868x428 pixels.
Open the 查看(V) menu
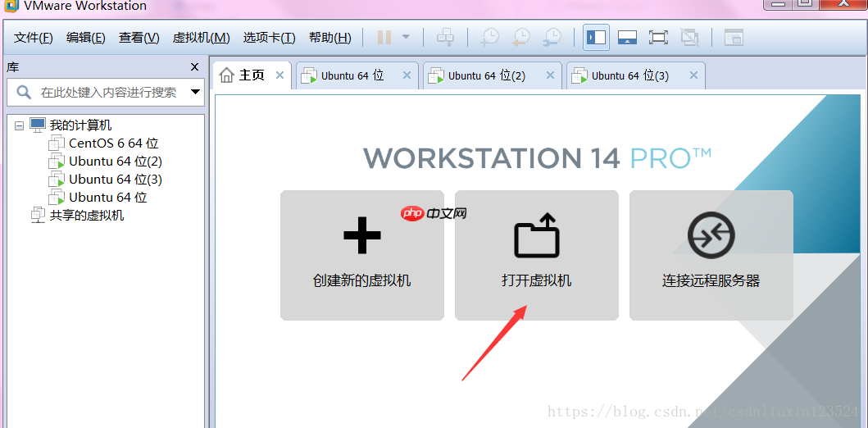click(x=139, y=38)
